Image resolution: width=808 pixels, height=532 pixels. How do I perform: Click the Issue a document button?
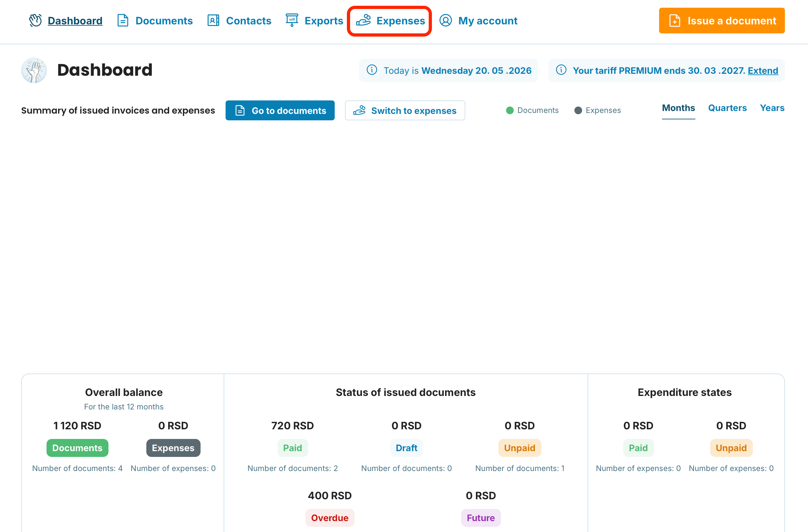click(x=722, y=20)
